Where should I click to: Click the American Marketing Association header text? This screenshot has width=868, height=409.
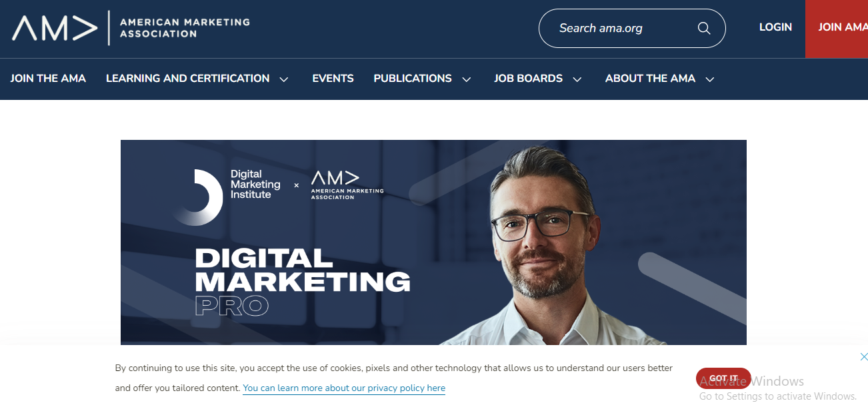tap(185, 28)
